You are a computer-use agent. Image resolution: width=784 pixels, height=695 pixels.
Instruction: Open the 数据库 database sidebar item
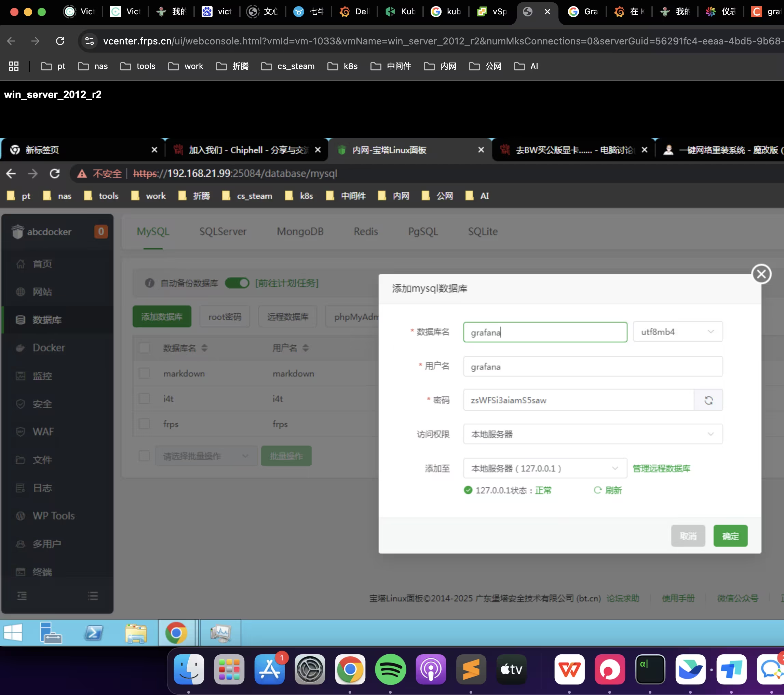(57, 320)
